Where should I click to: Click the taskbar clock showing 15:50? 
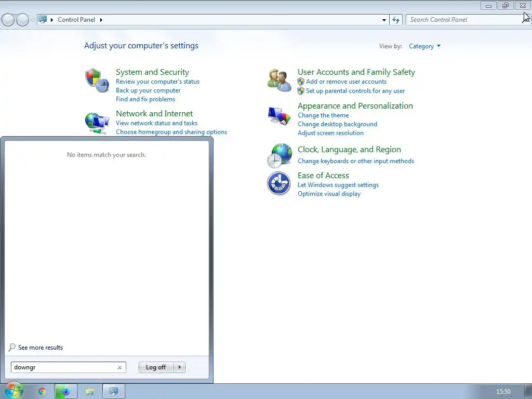coord(503,392)
